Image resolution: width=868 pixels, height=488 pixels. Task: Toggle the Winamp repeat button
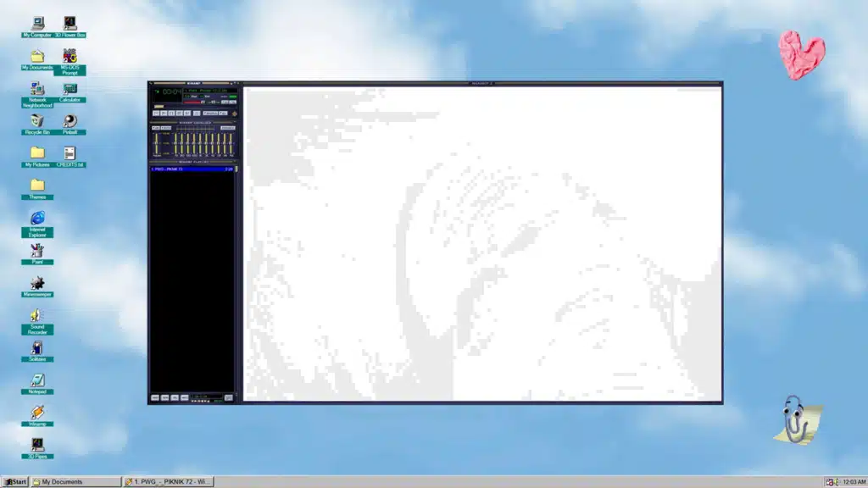[224, 113]
